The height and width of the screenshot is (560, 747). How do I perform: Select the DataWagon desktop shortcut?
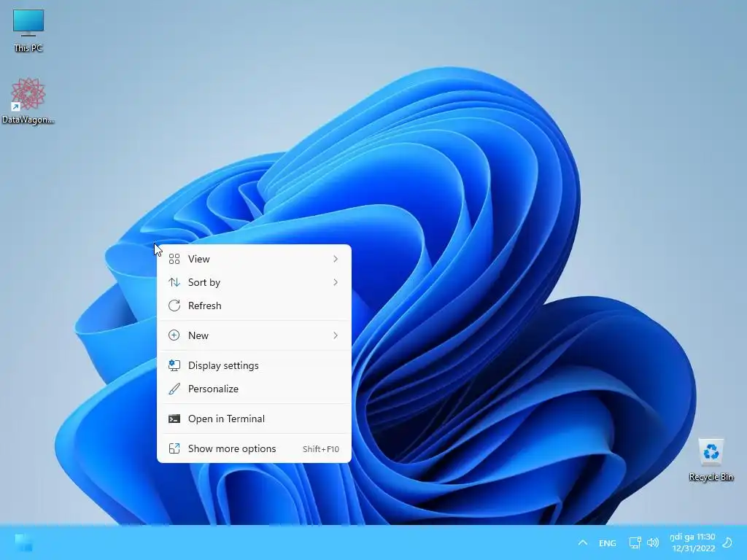coord(28,101)
